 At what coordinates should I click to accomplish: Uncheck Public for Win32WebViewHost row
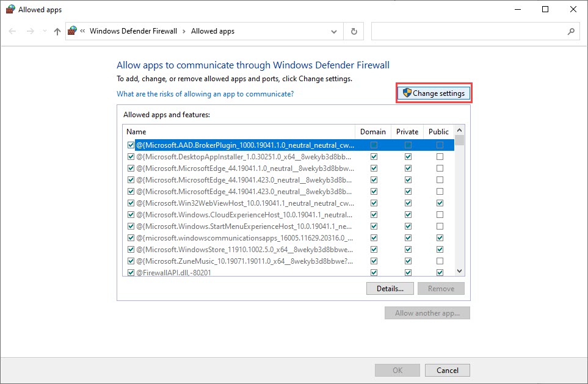tap(440, 203)
